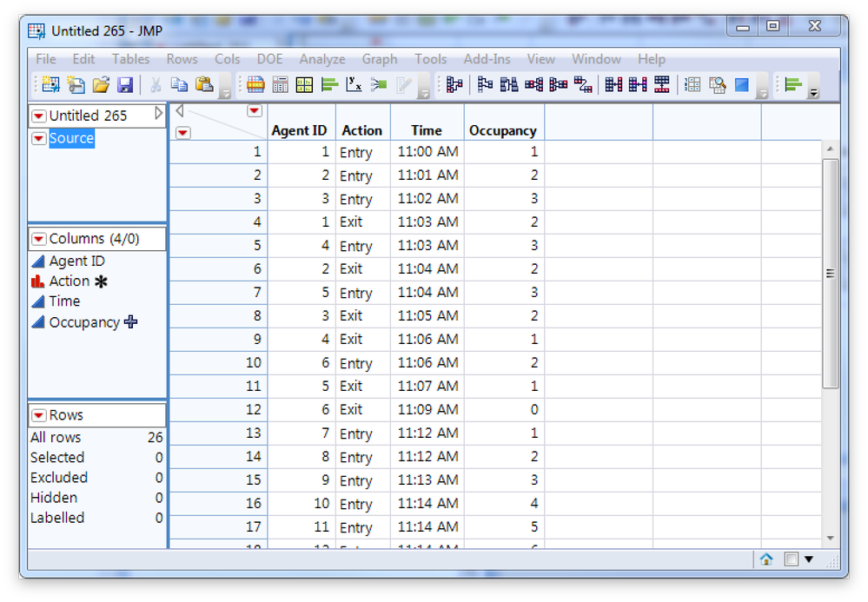Click the Fit Model arrows-to-green-box icon
The image size is (868, 602).
click(x=379, y=84)
